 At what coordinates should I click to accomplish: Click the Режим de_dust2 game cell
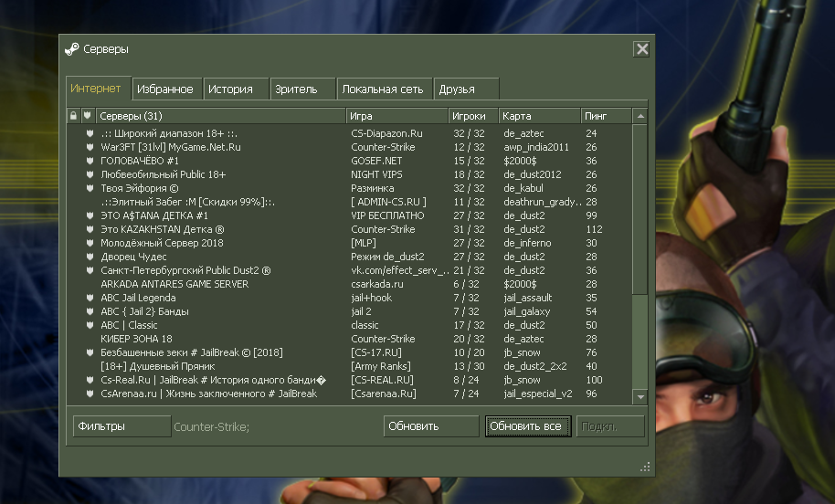[x=387, y=257]
